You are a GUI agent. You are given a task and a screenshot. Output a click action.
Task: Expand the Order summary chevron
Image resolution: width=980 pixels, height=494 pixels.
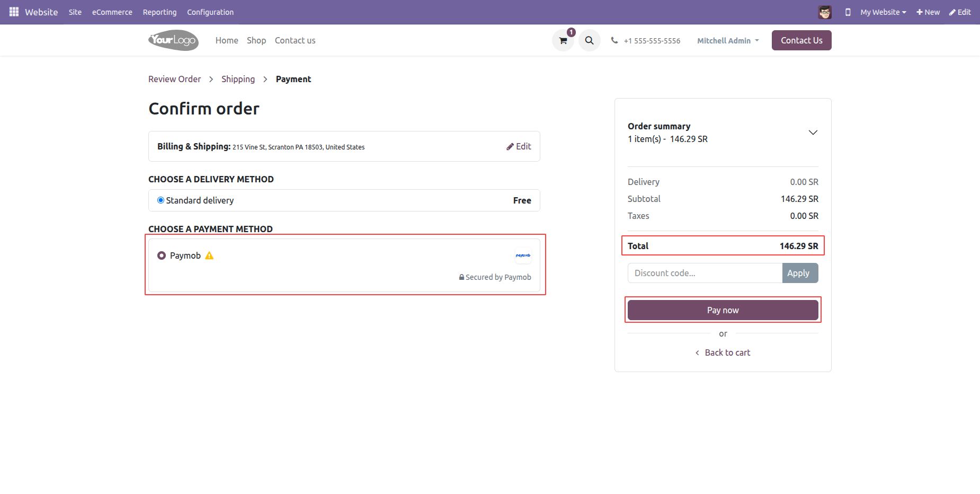(813, 133)
